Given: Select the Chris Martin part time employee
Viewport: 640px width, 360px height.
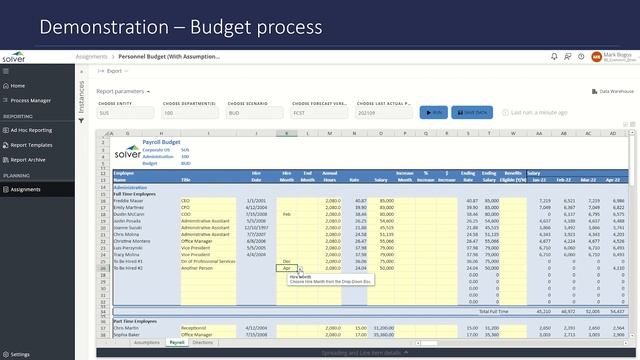Looking at the screenshot, I should tap(146, 328).
